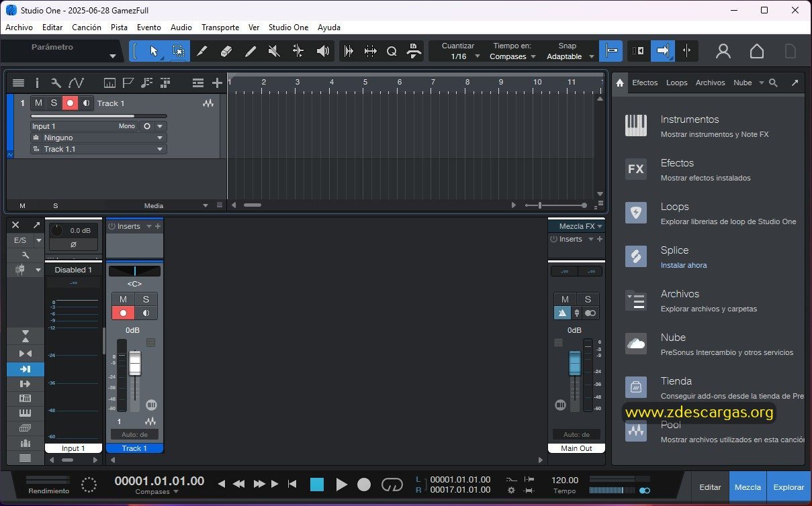Open the Mezcla FX dropdown
This screenshot has width=812, height=506.
click(576, 226)
